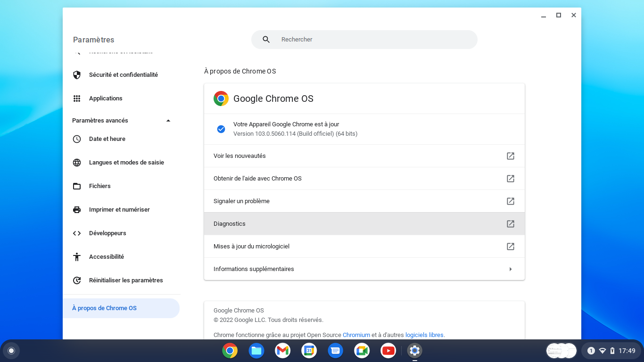Screen dimensions: 644x362
Task: Click the Paramètres avancés header label
Action: [100, 121]
